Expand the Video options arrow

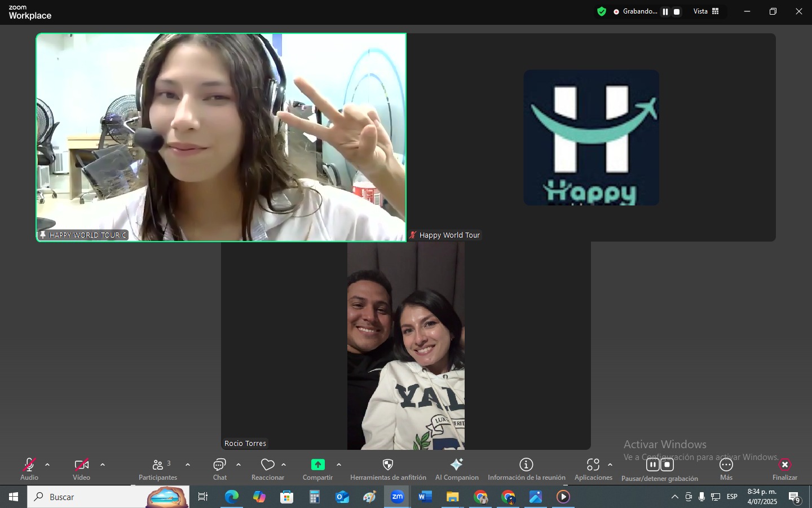point(103,465)
